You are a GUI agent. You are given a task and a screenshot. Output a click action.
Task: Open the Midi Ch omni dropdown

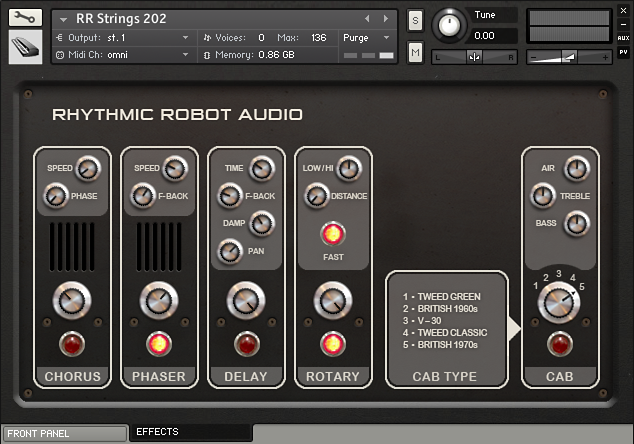point(123,55)
